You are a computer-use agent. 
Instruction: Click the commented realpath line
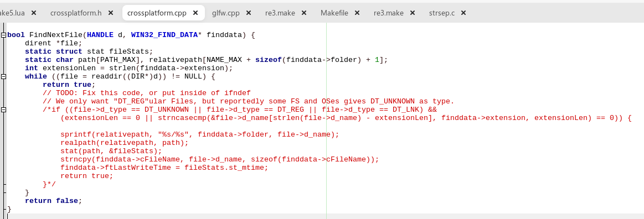pos(125,143)
